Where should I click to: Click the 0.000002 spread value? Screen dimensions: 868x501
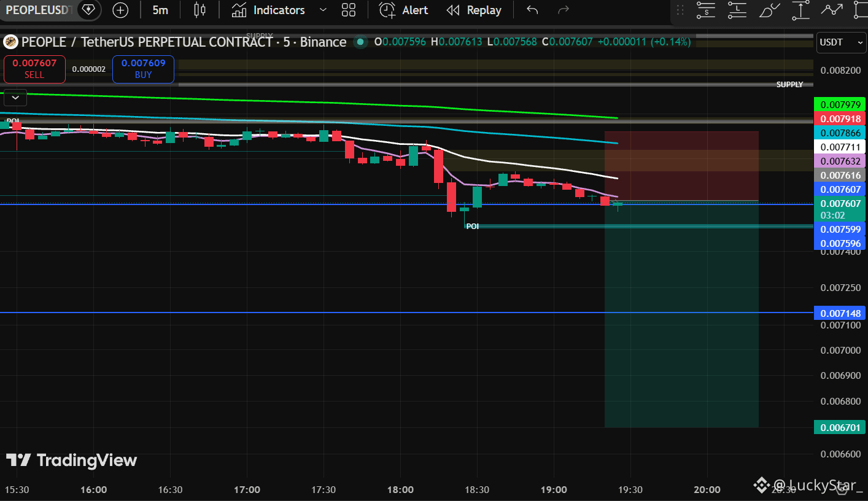(x=89, y=69)
